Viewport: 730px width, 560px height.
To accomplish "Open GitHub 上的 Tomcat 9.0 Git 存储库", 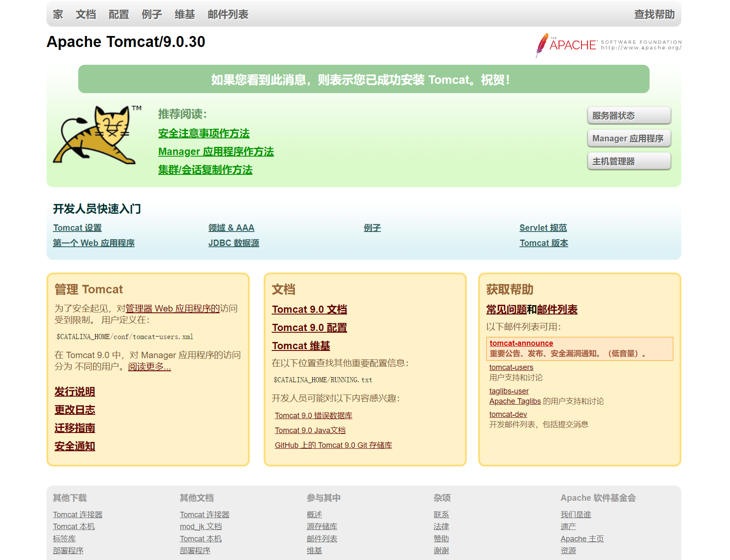I will (333, 445).
